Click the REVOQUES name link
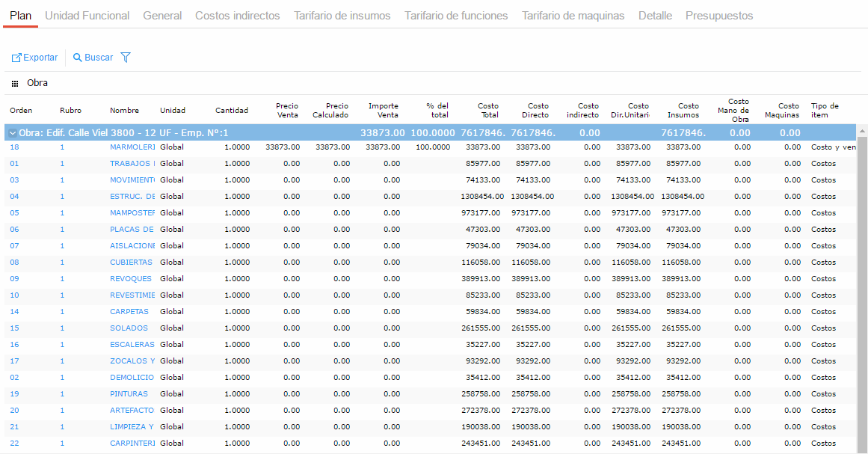This screenshot has width=868, height=454. point(131,279)
